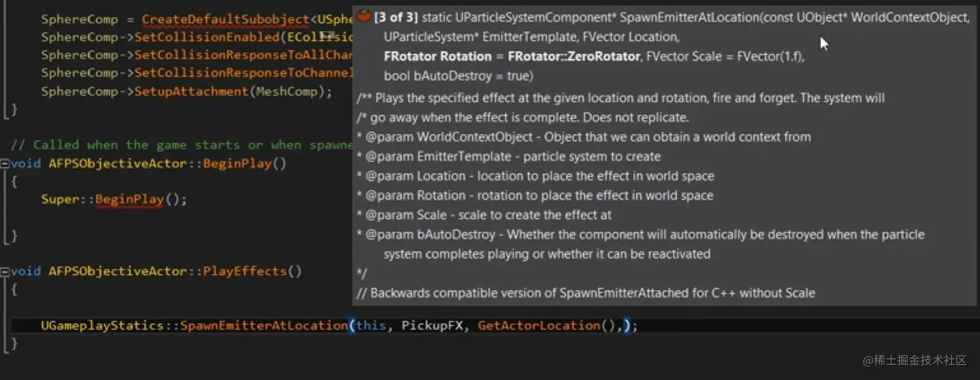
Task: Place cursor on PickupFX argument in code
Action: pyautogui.click(x=433, y=326)
